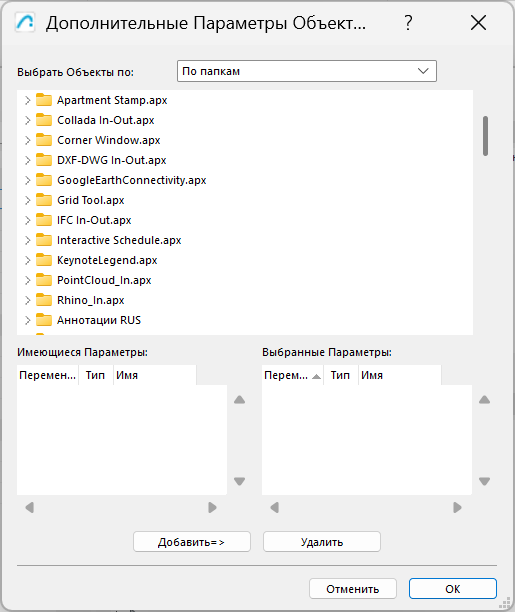Expand the Collada In-Out.apx folder
Image resolution: width=515 pixels, height=612 pixels.
click(x=27, y=120)
